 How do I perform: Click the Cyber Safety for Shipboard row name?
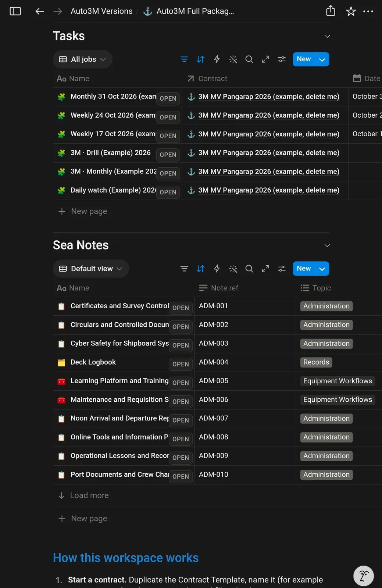coord(119,344)
